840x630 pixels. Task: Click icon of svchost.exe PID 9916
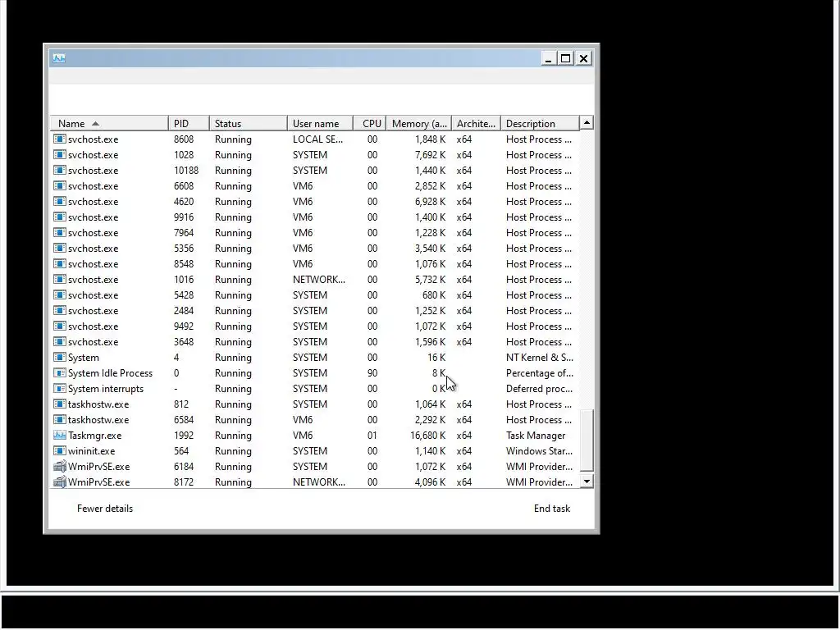pyautogui.click(x=59, y=217)
